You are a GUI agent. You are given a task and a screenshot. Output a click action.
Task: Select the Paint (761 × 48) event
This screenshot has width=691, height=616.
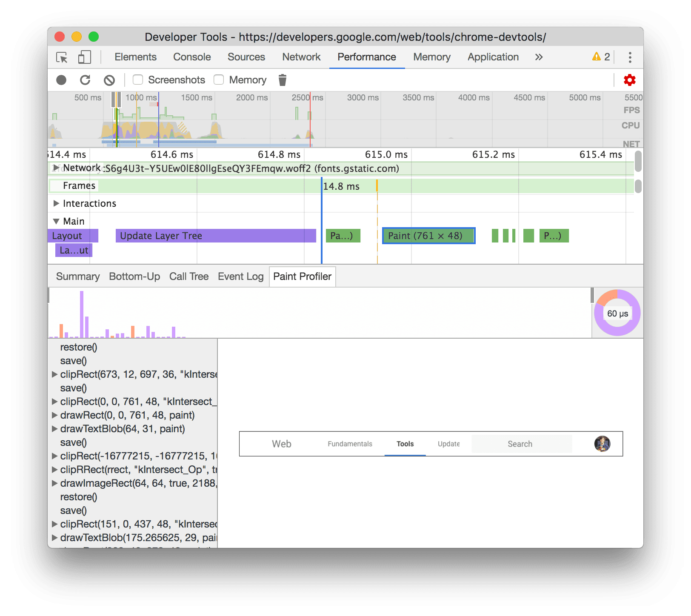point(428,236)
